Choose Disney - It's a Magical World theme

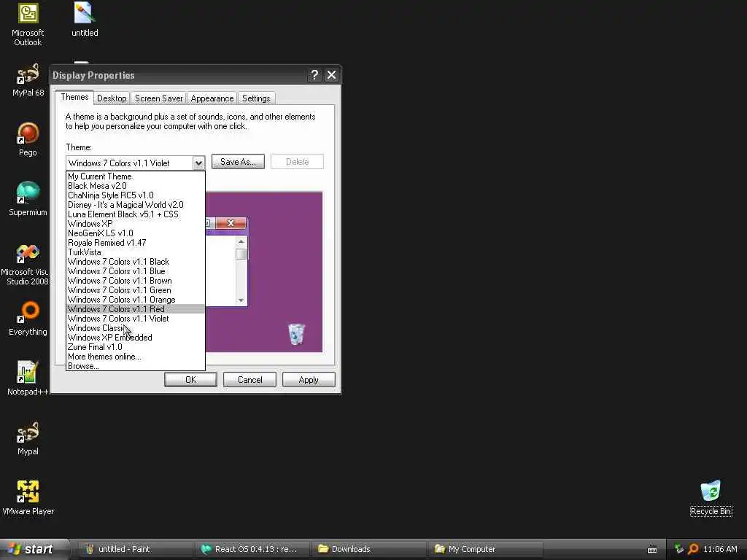136,205
